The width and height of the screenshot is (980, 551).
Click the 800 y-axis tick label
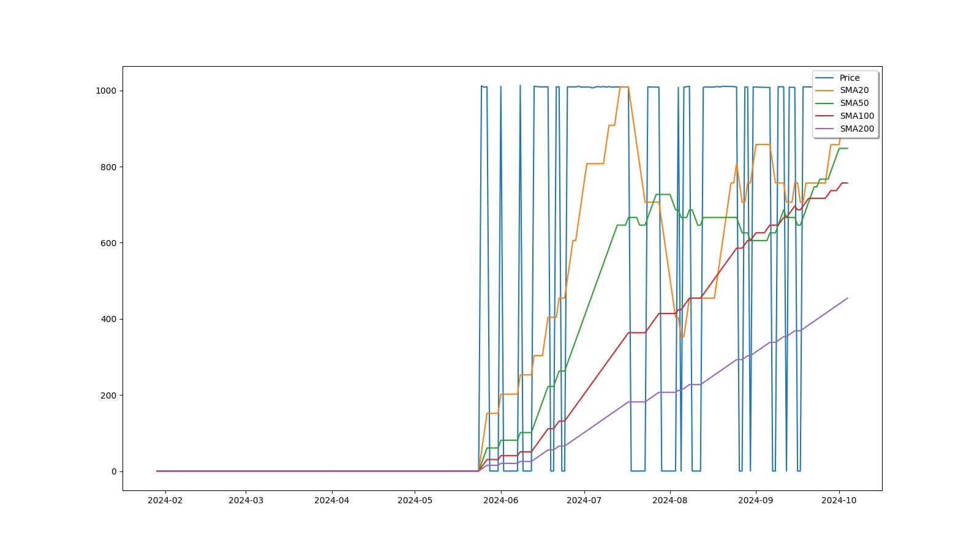(x=109, y=167)
